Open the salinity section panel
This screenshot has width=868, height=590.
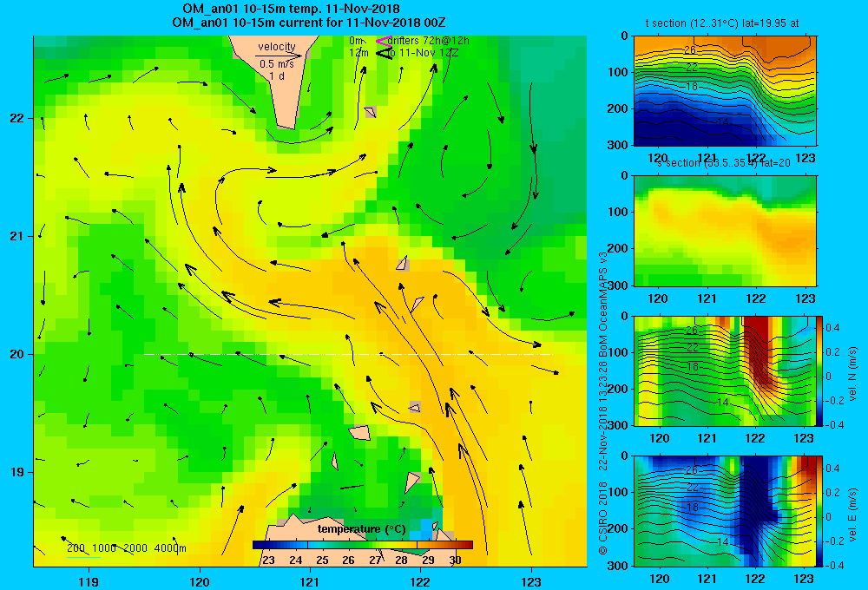725,231
